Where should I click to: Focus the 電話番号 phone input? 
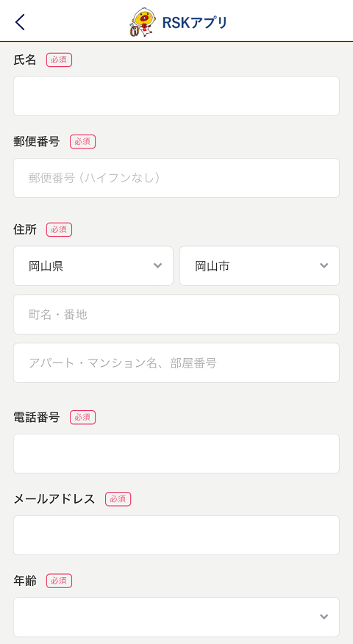(176, 454)
